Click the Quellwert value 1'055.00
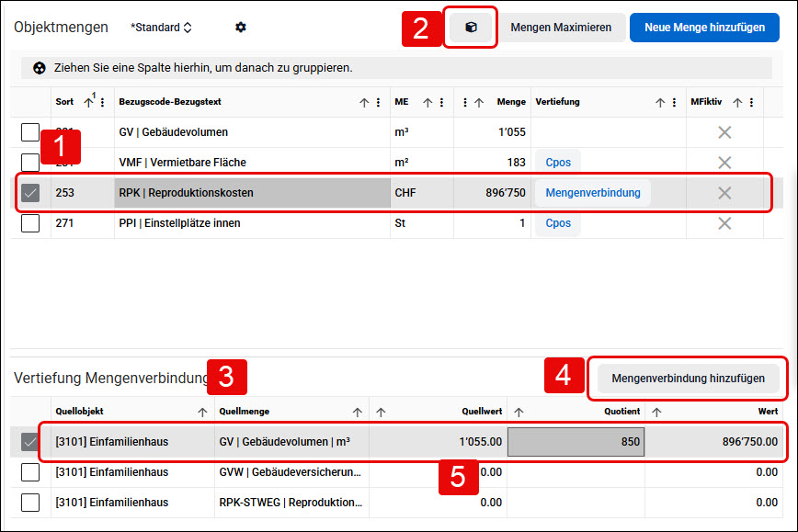 click(x=480, y=441)
